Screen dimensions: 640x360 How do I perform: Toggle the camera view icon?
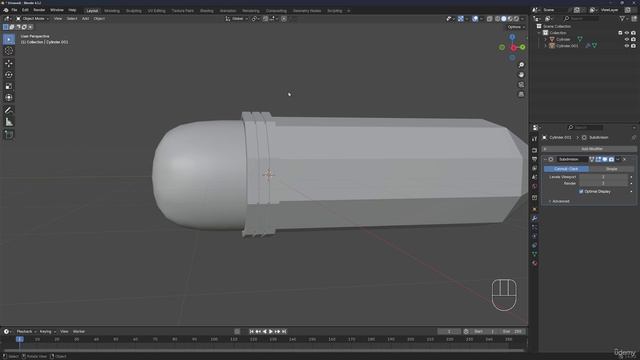521,84
